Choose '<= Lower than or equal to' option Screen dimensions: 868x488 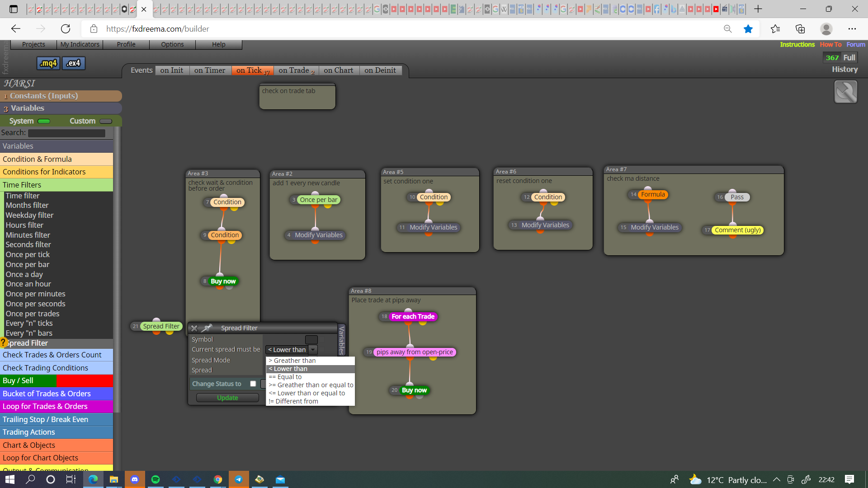[310, 393]
